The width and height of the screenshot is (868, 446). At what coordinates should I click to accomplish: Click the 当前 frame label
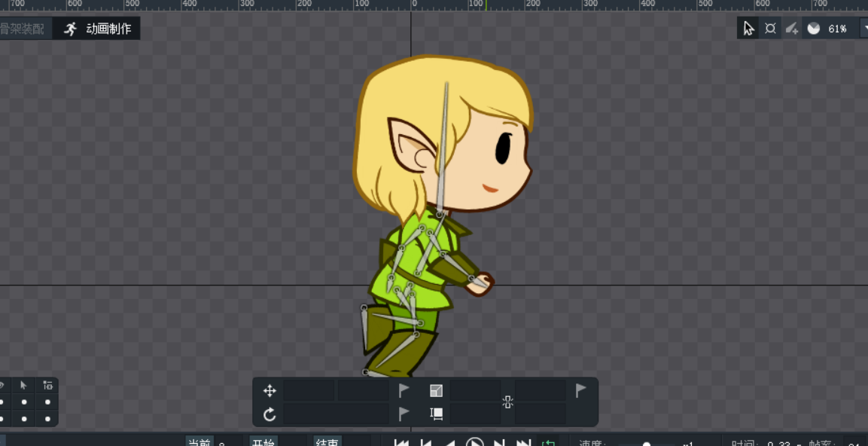(199, 442)
